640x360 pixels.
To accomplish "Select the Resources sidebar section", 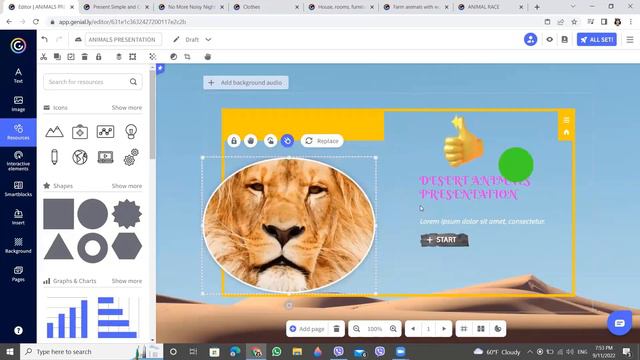I will click(18, 132).
